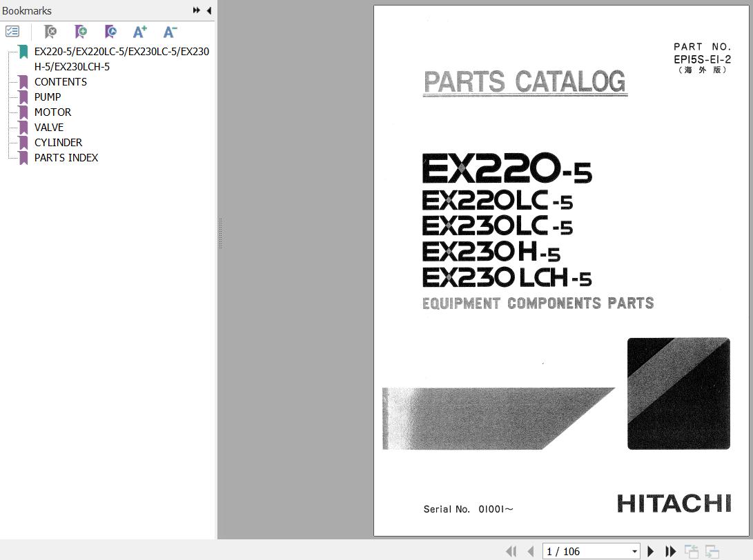
Task: Click the add new bookmark icon
Action: coord(81,32)
